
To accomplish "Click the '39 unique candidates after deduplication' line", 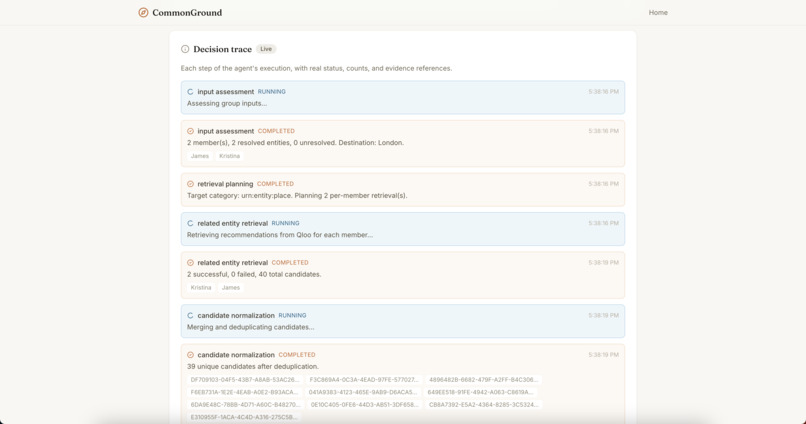I will pos(253,367).
